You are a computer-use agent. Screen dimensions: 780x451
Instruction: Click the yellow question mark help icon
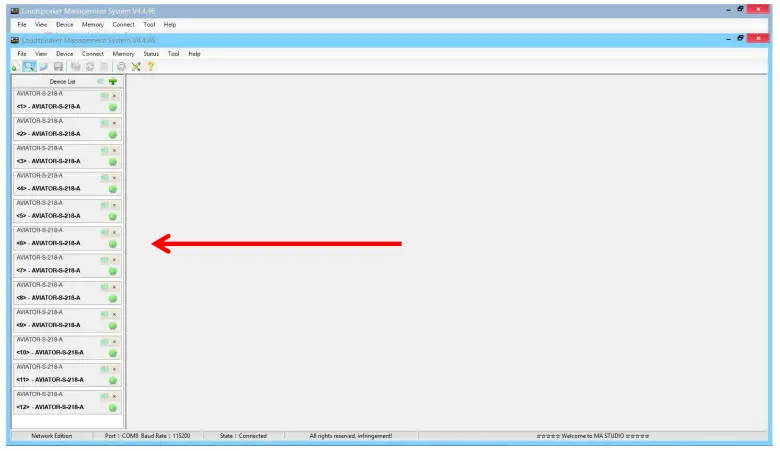tap(151, 66)
